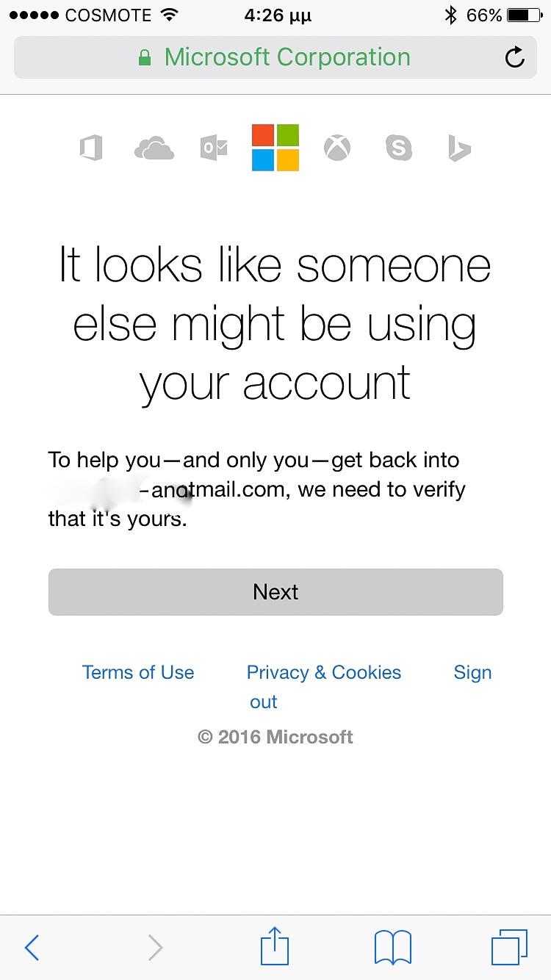Tap the Safari forward arrow
Viewport: 551px width, 980px height.
pos(155,948)
